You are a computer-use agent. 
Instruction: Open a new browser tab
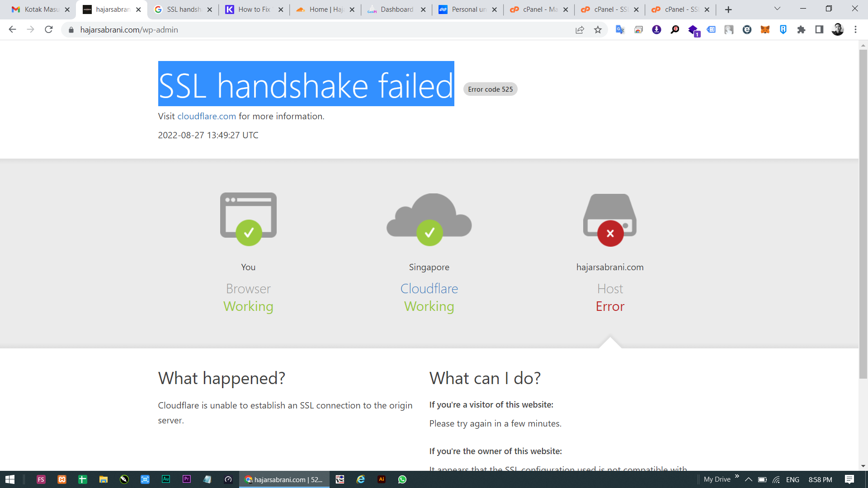coord(728,9)
